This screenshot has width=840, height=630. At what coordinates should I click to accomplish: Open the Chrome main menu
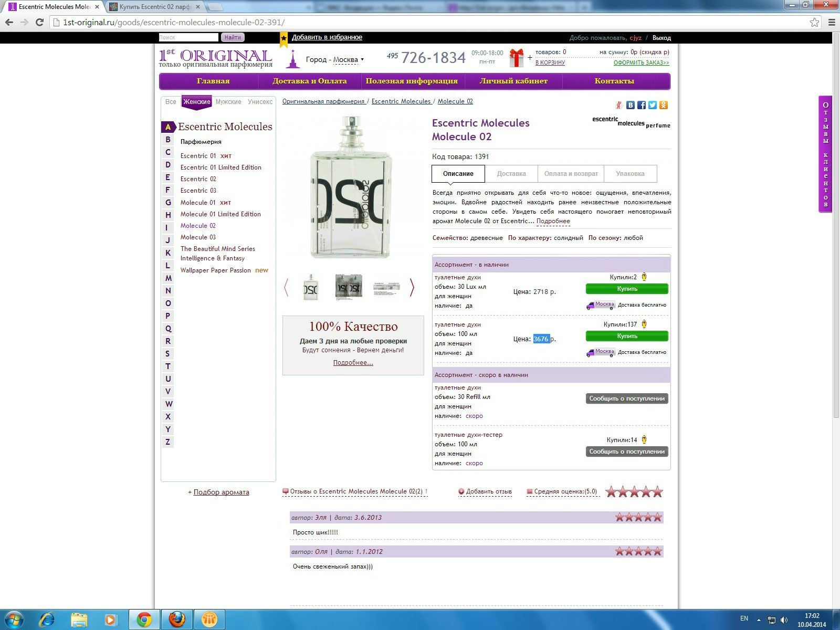point(832,22)
